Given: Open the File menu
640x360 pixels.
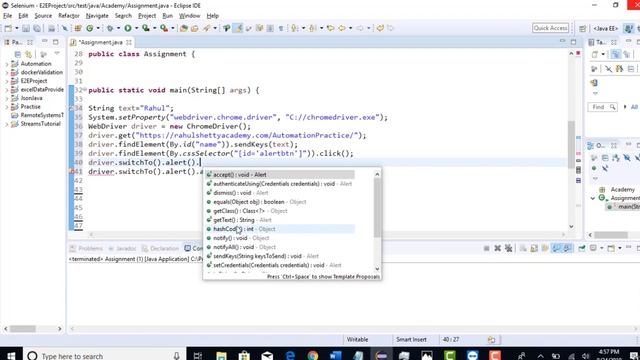Looking at the screenshot, I should (x=8, y=16).
